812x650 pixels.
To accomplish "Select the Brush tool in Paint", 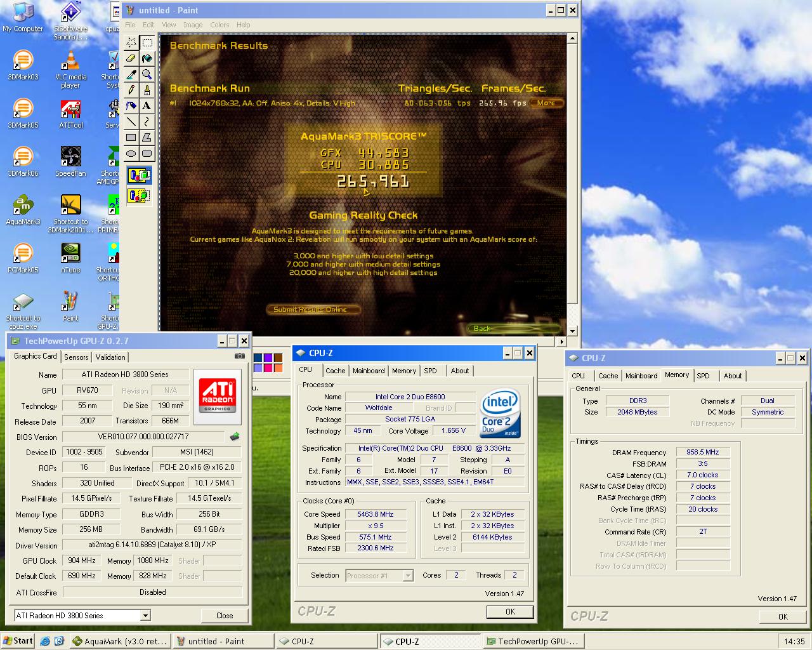I will tap(147, 90).
